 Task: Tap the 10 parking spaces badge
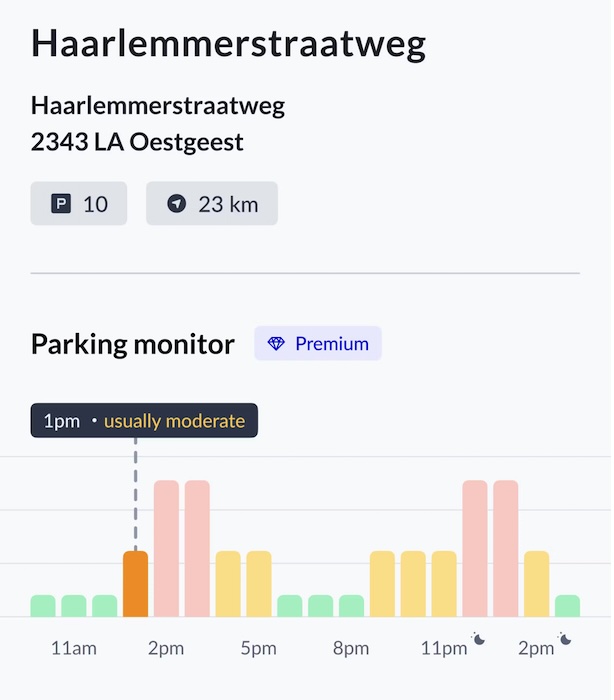click(79, 204)
